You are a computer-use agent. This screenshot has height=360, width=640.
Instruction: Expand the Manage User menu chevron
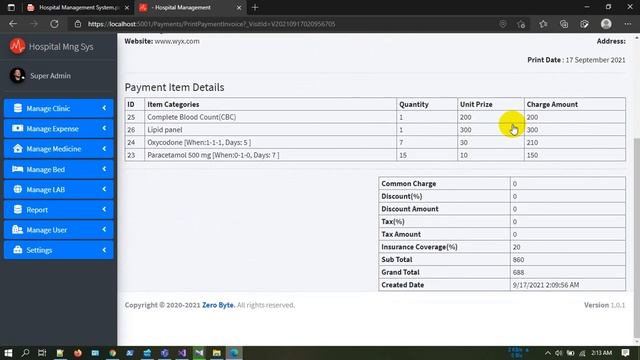(x=104, y=229)
